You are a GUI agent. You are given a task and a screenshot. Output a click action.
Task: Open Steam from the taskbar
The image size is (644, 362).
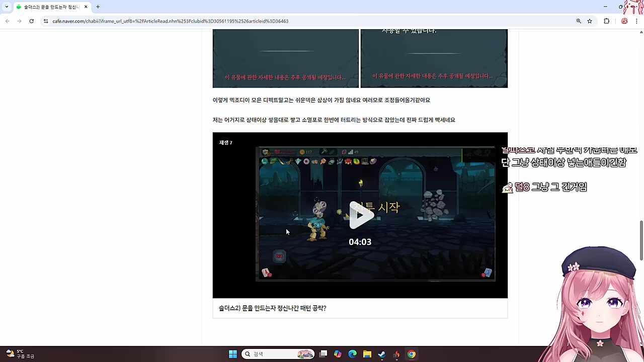click(x=382, y=354)
